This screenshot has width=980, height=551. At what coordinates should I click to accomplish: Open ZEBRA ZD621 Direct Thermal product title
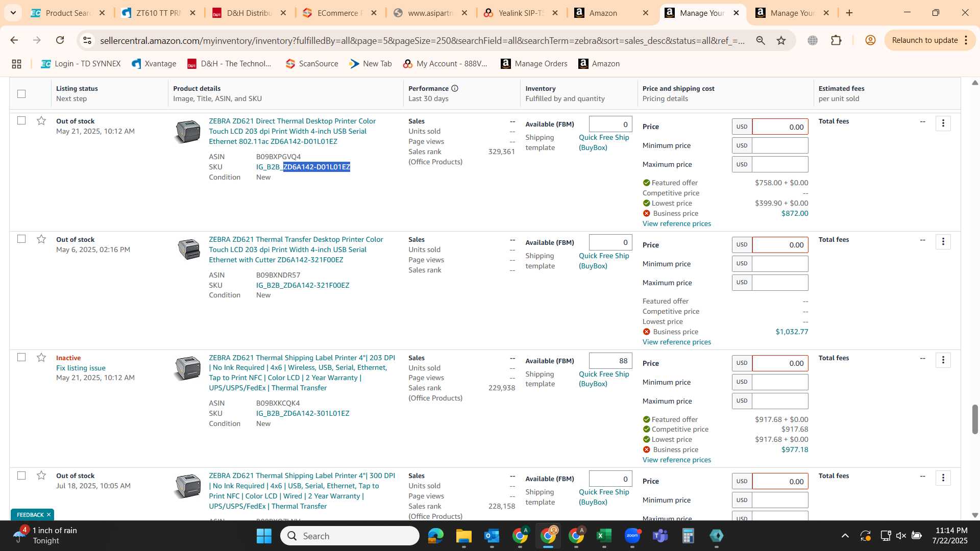tap(292, 131)
